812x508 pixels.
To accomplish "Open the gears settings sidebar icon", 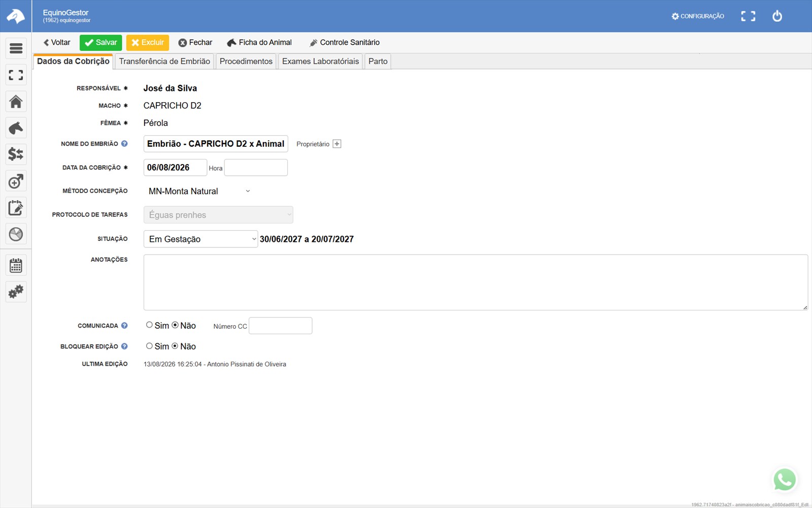I will (x=16, y=292).
